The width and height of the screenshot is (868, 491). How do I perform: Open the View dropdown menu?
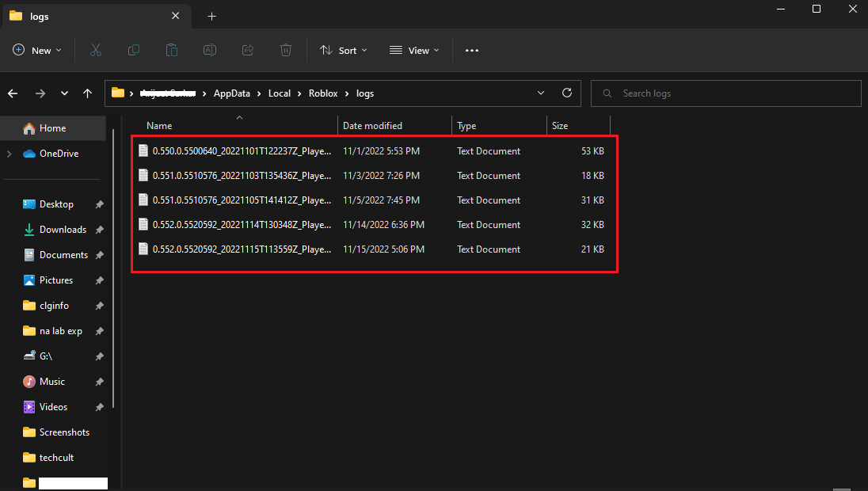[414, 50]
